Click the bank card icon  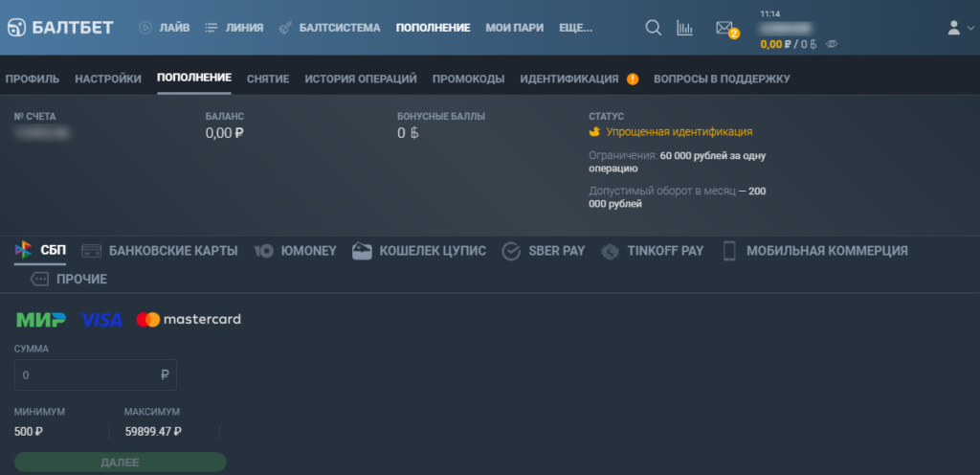click(x=92, y=251)
